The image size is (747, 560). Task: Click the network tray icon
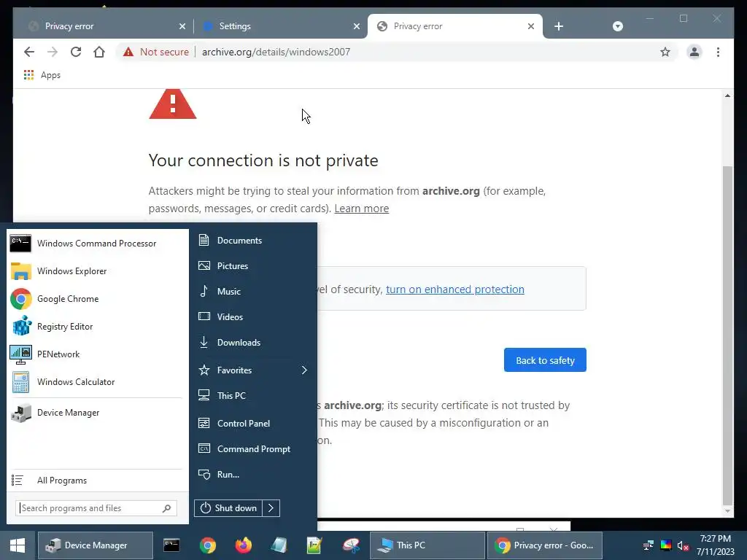click(648, 545)
